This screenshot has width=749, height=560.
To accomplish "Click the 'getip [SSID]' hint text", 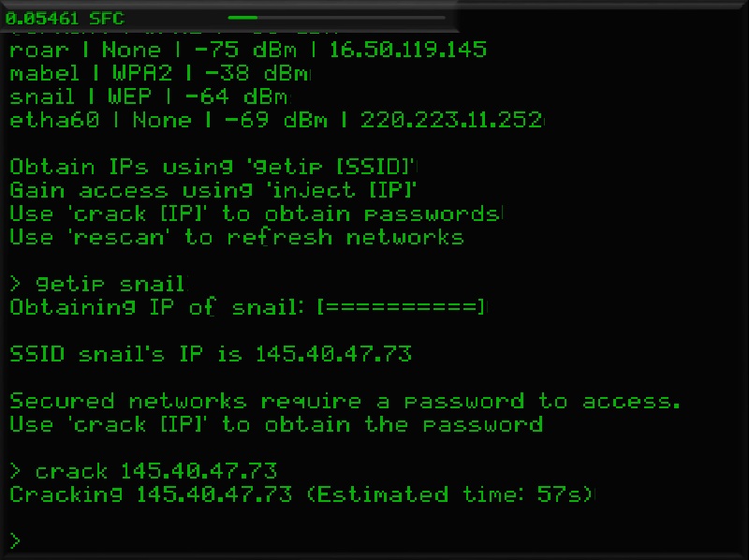I will point(330,167).
